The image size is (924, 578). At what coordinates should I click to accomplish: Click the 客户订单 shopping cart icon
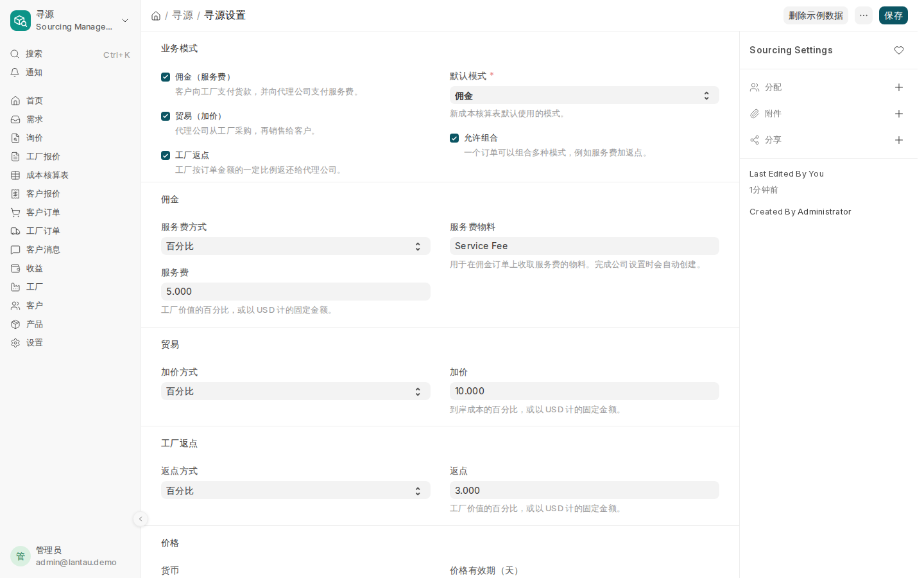(x=15, y=213)
